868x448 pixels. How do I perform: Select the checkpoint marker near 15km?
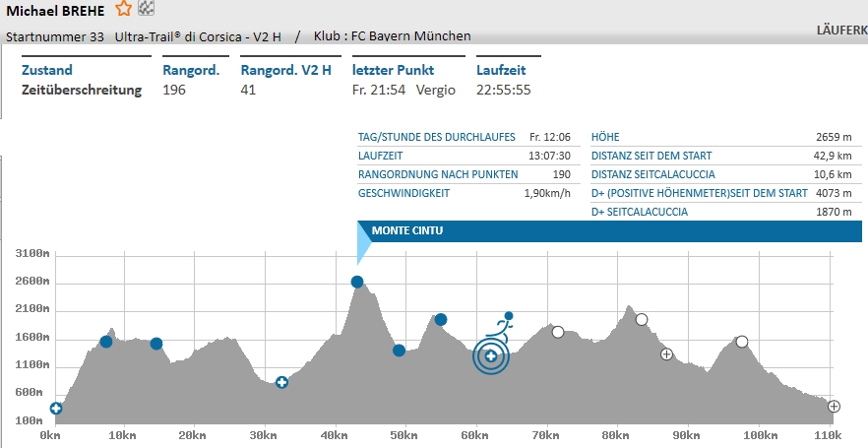point(156,344)
